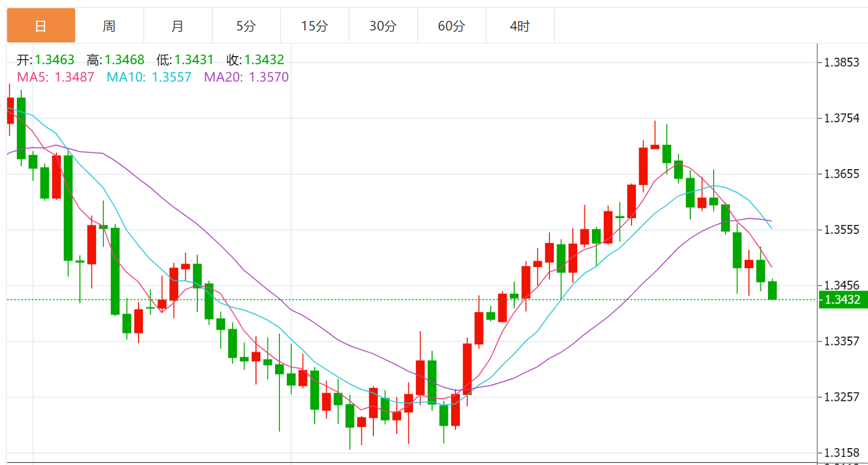This screenshot has width=868, height=465.
Task: Click the MA10 1.3557 legend label
Action: point(149,77)
